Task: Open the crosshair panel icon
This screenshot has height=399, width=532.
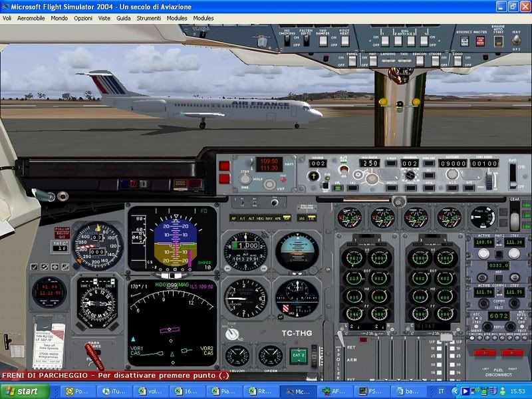Action: click(55, 267)
